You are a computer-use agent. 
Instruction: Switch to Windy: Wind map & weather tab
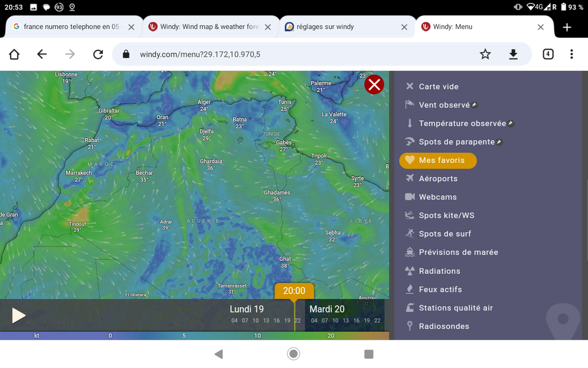pos(210,26)
